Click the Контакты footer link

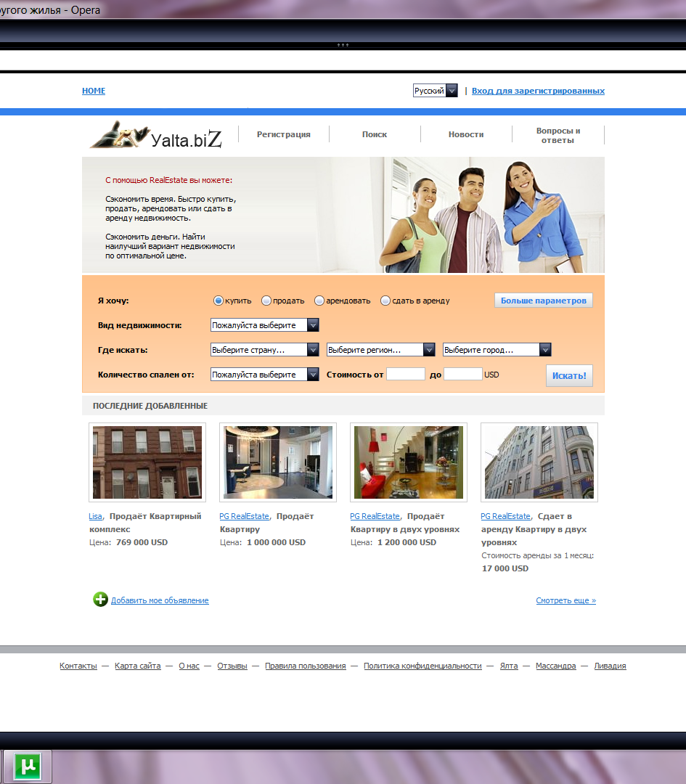coord(78,666)
